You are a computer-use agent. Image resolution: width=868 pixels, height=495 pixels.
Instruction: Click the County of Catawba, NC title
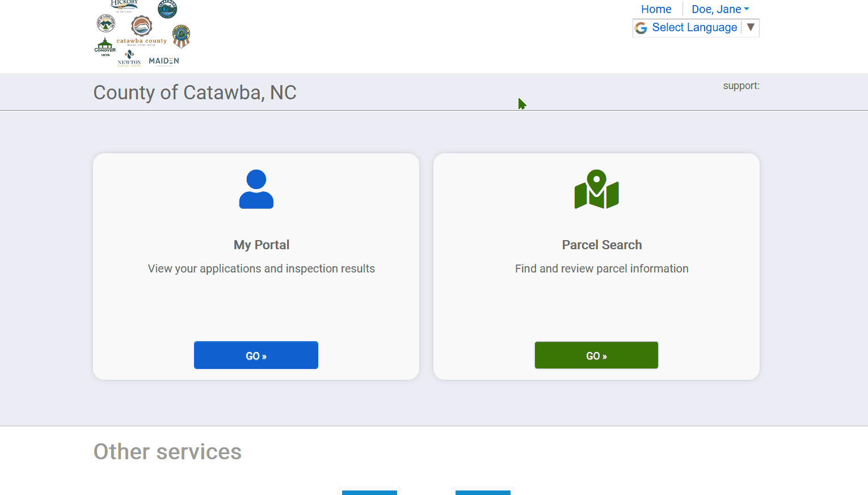pyautogui.click(x=195, y=93)
